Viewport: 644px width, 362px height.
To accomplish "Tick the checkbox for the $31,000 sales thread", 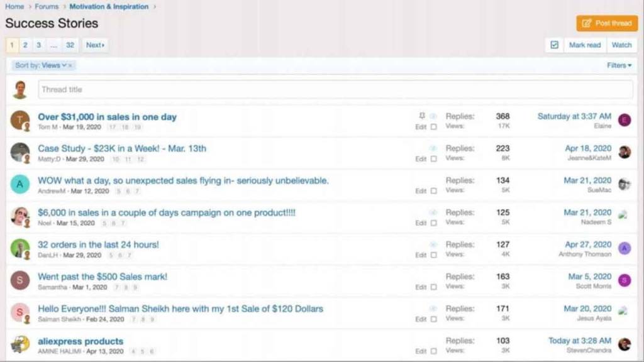I will pos(433,127).
